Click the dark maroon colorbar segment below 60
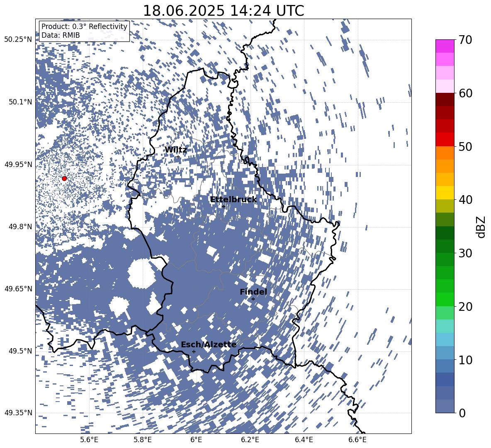Image resolution: width=491 pixels, height=448 pixels. click(x=445, y=100)
